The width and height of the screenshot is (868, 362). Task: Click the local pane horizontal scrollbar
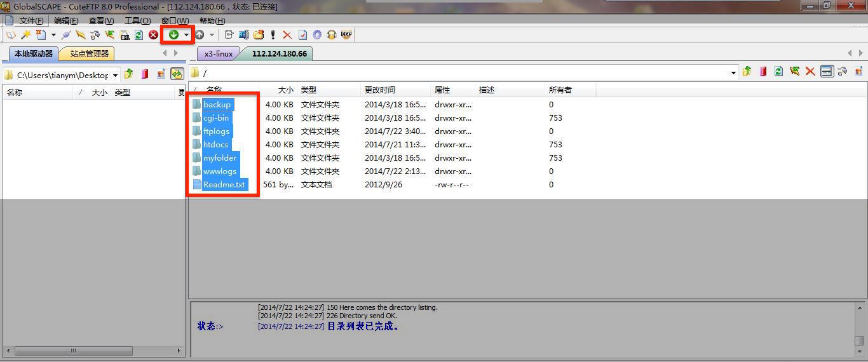tap(73, 351)
